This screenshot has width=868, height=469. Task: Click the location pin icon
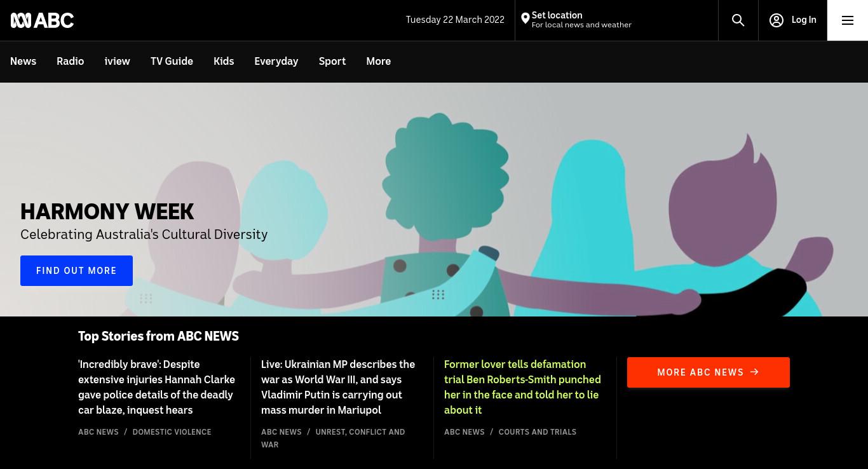(x=525, y=18)
